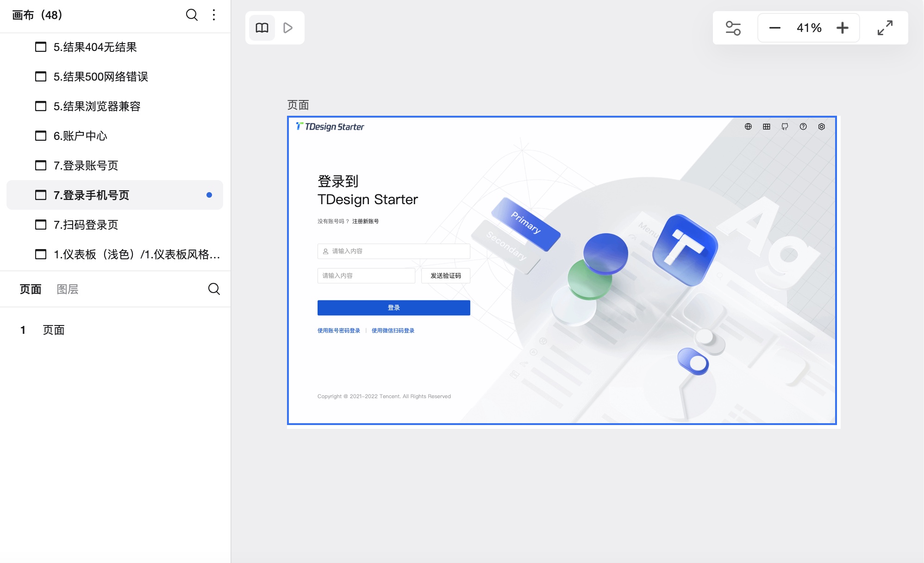Click artboard icon beside 6.账户中心
The image size is (924, 563).
[41, 136]
